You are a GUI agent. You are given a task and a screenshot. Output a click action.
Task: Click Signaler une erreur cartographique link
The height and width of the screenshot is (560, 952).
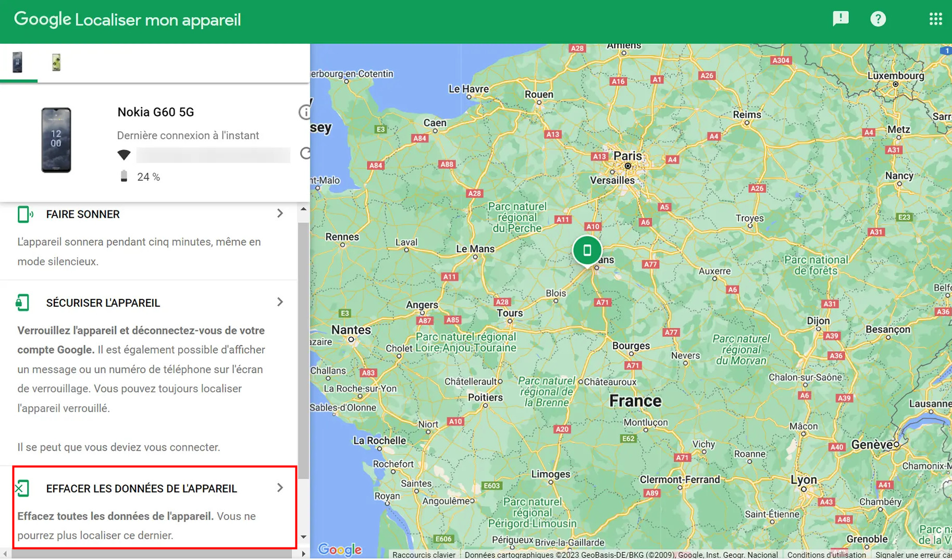click(913, 555)
